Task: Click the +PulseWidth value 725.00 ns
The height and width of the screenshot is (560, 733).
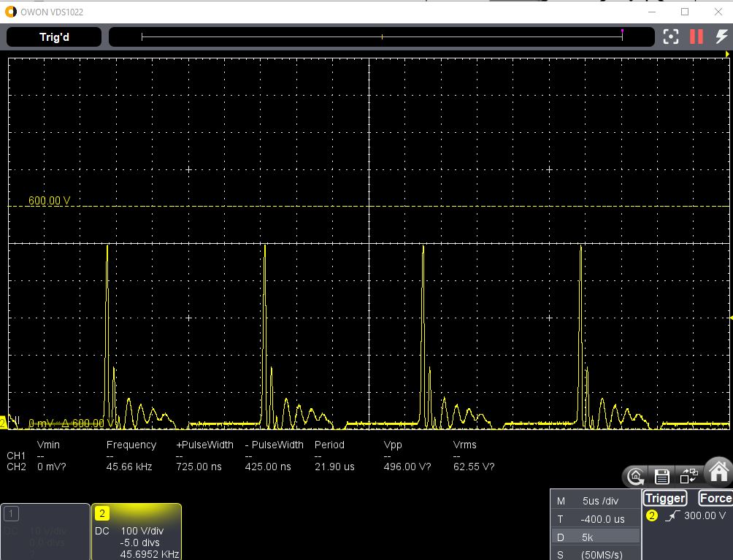Action: (x=199, y=467)
